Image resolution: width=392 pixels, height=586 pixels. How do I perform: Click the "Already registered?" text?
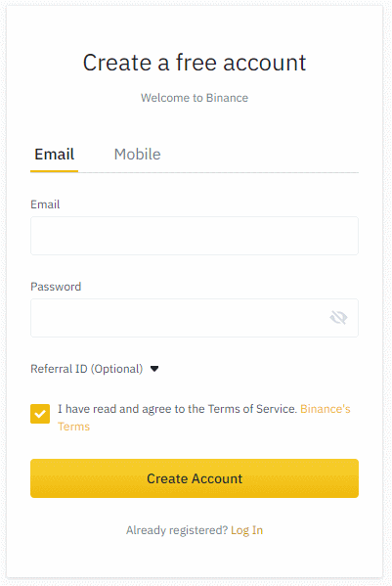[177, 530]
